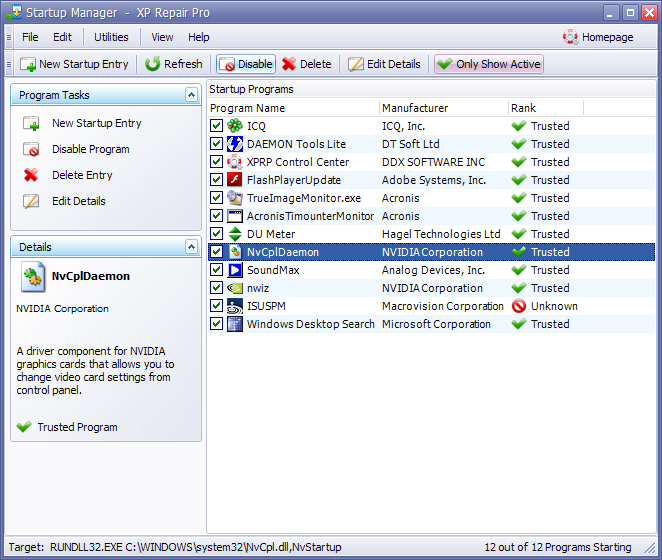Viewport: 662px width, 560px height.
Task: Sort by the Program Name column header
Action: 294,108
